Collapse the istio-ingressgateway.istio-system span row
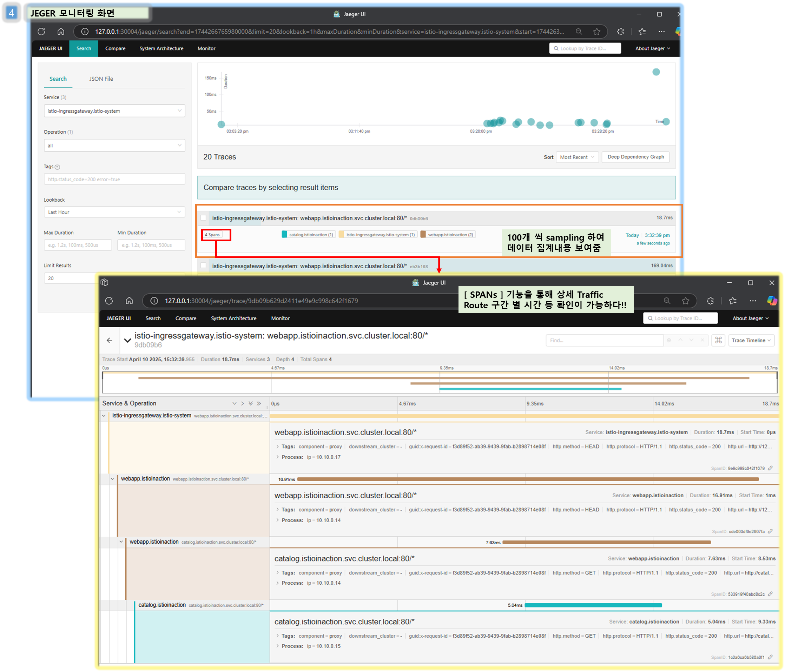 coord(104,416)
